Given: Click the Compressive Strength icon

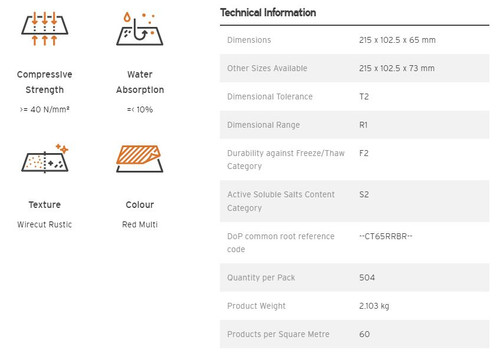Looking at the screenshot, I should (x=45, y=29).
